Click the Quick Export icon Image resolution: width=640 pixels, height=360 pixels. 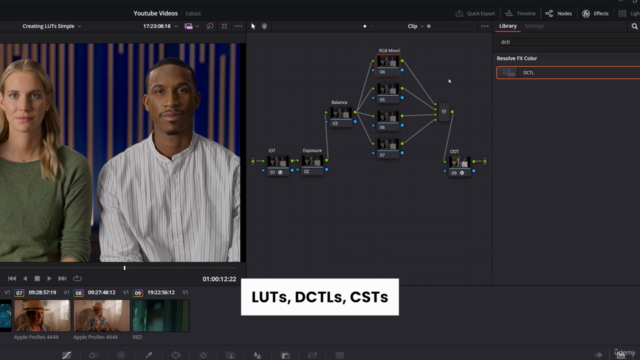coord(459,13)
